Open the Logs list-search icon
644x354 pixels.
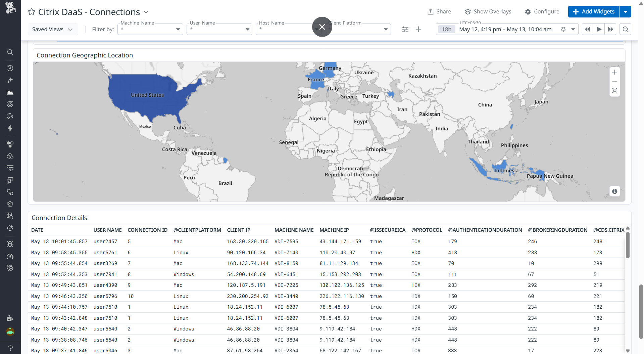click(10, 268)
